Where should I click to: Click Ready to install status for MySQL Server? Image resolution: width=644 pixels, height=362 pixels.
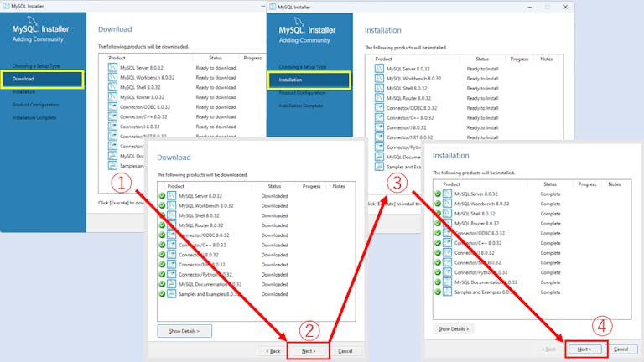483,69
